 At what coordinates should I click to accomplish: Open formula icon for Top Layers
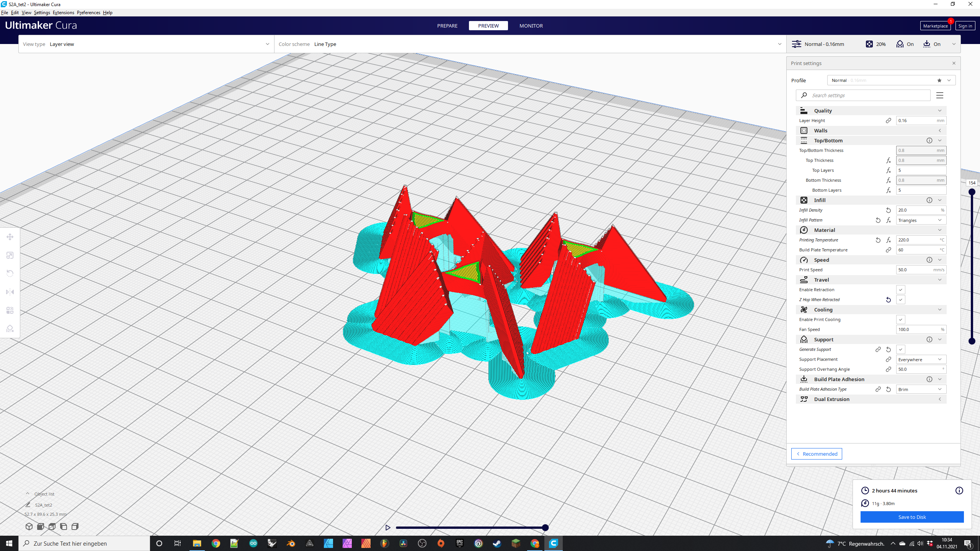pyautogui.click(x=889, y=170)
